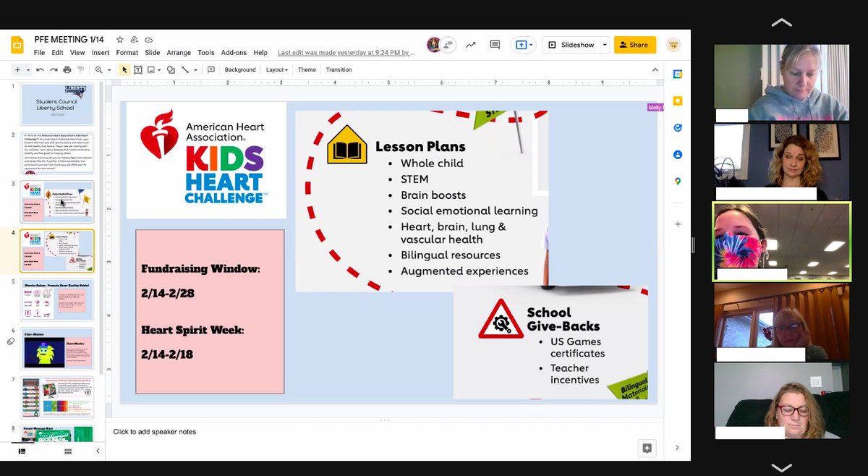868x476 pixels.
Task: Open the Tools menu
Action: 206,53
